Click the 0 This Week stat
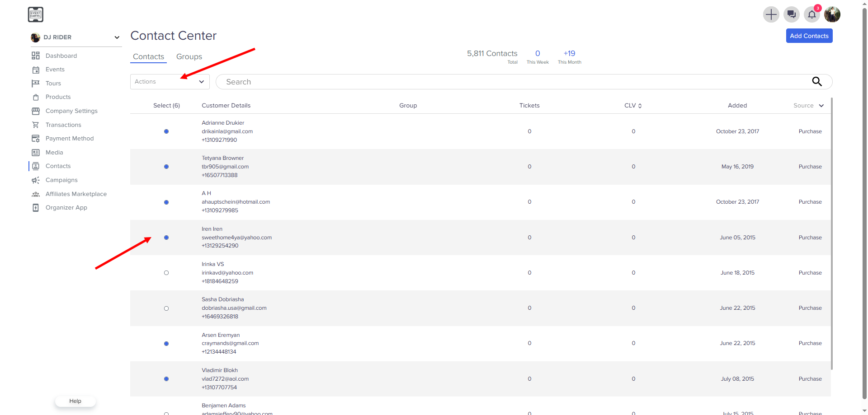The width and height of the screenshot is (868, 415). tap(538, 57)
